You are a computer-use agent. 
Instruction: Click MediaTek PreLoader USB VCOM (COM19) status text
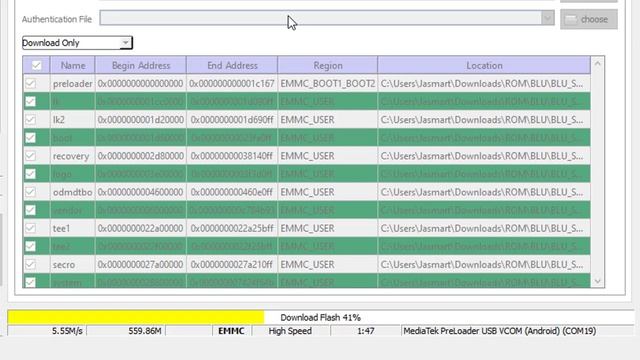pyautogui.click(x=500, y=331)
